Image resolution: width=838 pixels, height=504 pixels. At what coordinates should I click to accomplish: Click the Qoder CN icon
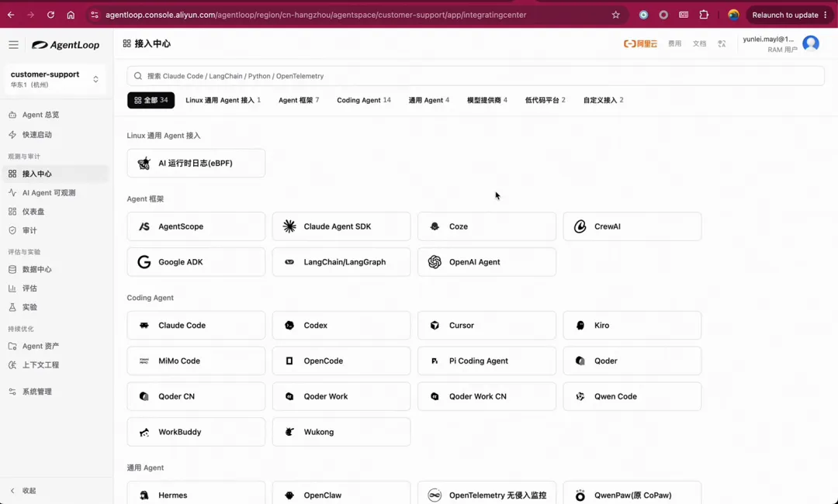(x=144, y=397)
